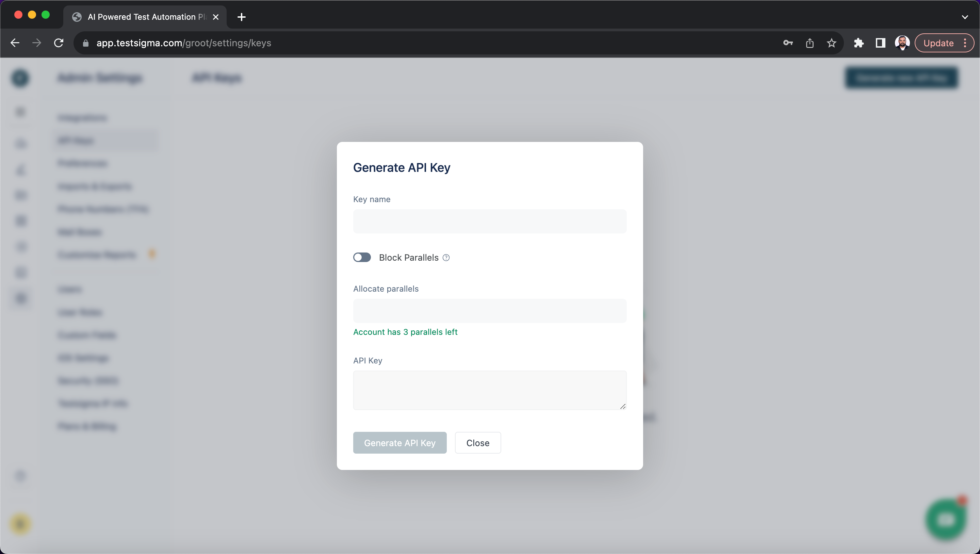Close the AI Powered Test Automation tab

[x=216, y=17]
